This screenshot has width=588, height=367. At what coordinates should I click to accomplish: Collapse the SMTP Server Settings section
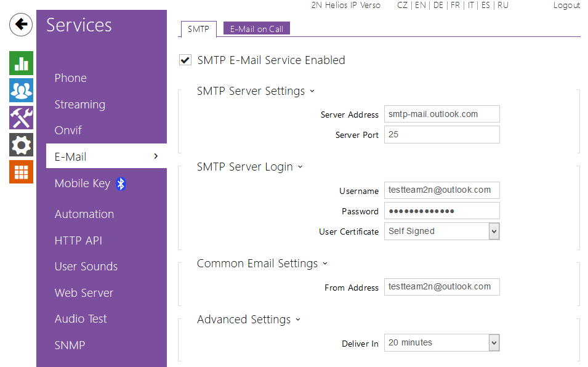point(312,91)
